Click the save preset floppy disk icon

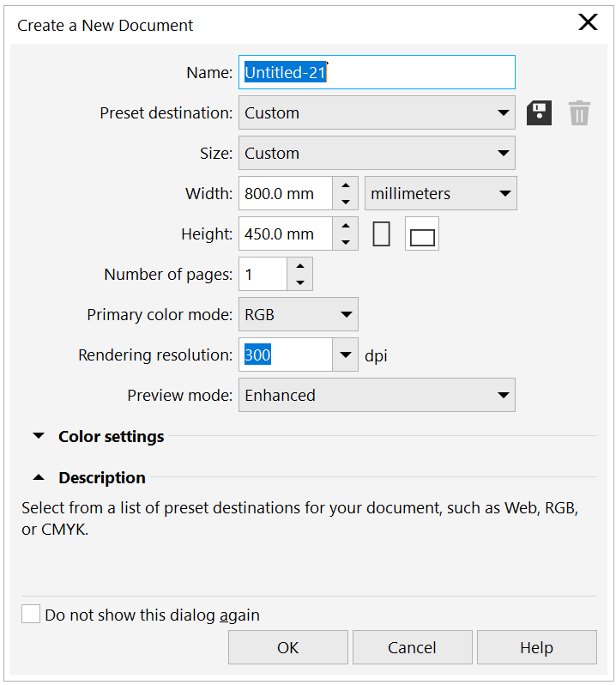539,112
